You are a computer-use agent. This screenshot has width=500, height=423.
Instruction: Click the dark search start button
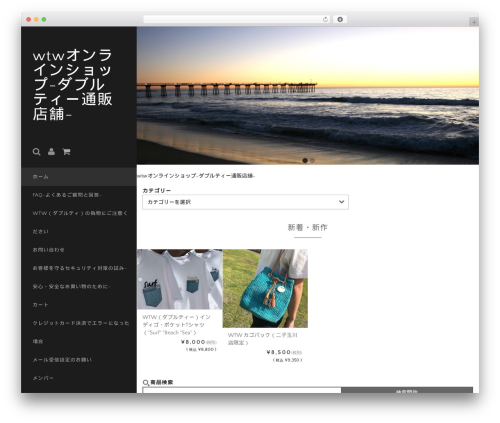point(407,390)
